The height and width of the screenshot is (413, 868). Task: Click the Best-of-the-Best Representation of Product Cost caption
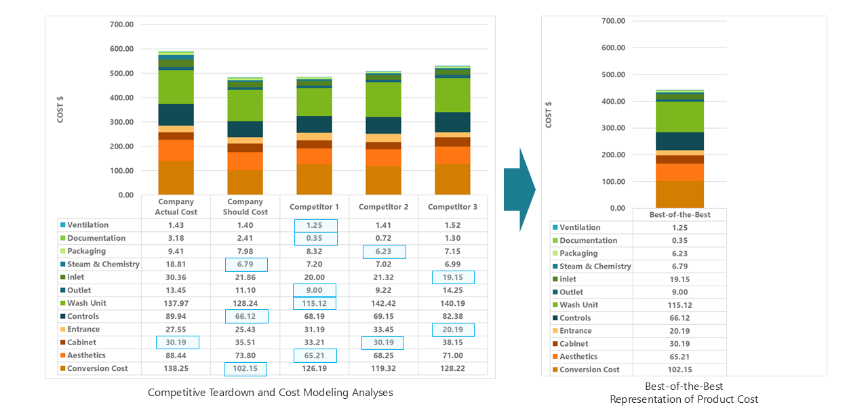tap(684, 393)
